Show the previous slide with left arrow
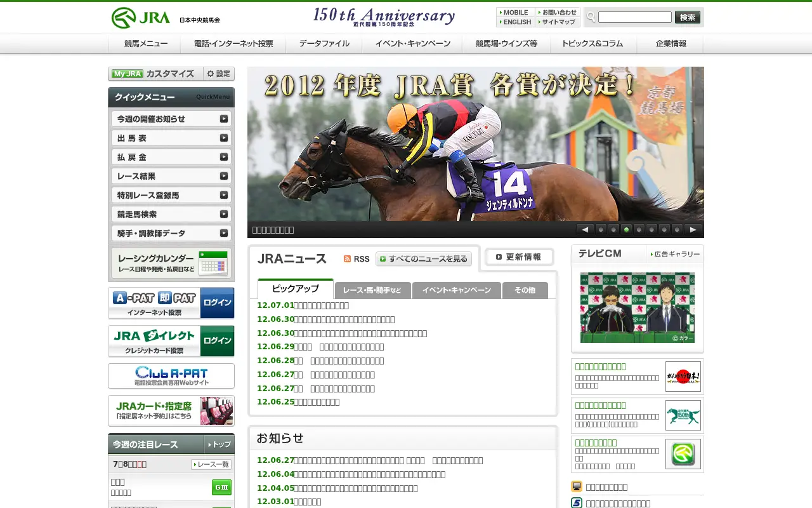 click(x=585, y=229)
